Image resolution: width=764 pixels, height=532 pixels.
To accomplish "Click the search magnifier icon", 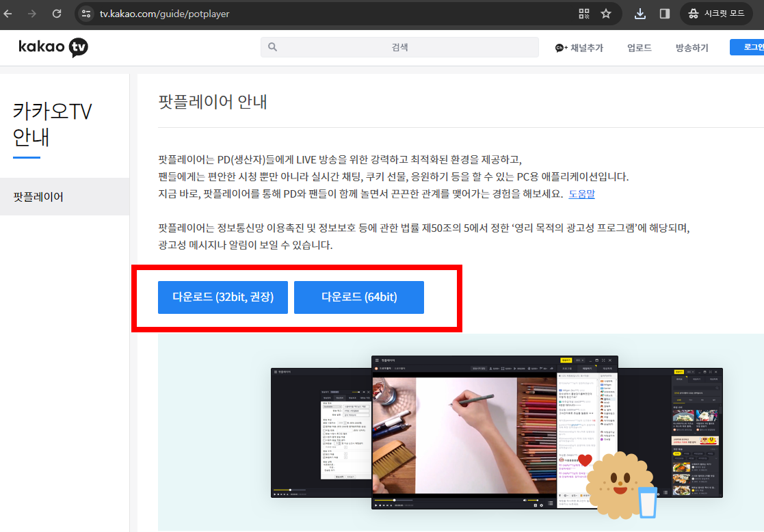I will pyautogui.click(x=273, y=46).
